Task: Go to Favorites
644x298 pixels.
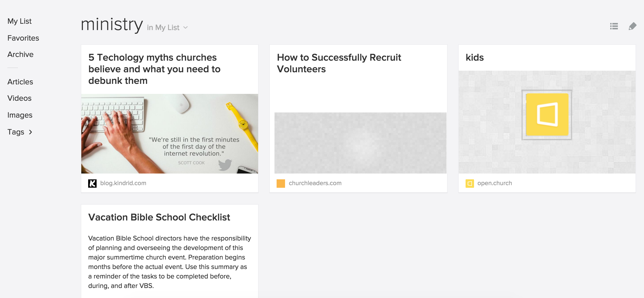Action: 23,38
